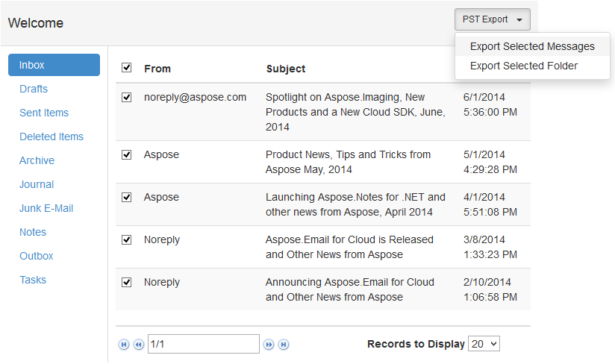Click date 4/1/2014 5:51:08 PM
The width and height of the screenshot is (615, 364).
coord(490,204)
